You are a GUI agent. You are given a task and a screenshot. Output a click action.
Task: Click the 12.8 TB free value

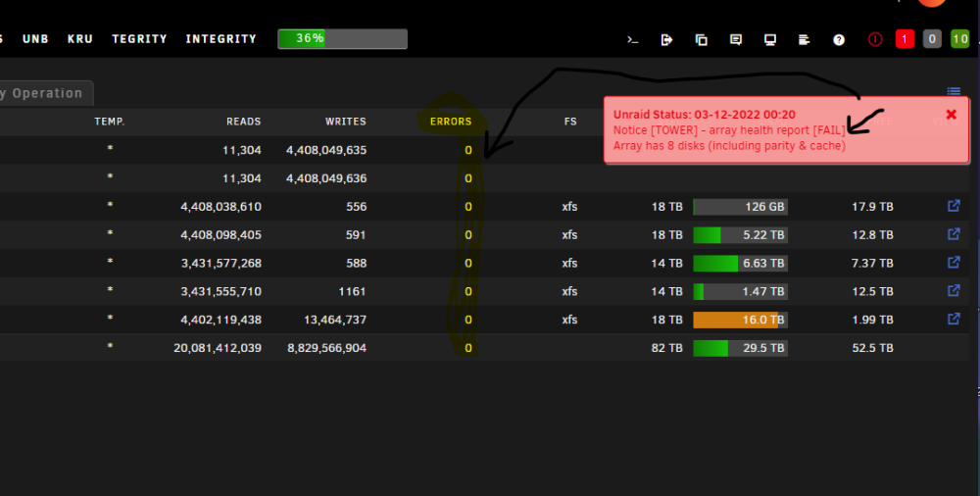click(x=872, y=234)
